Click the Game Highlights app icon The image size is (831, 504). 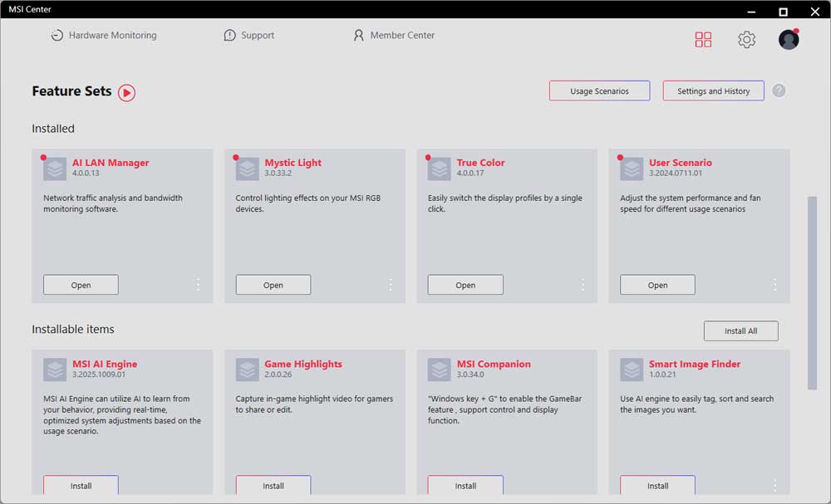[247, 369]
